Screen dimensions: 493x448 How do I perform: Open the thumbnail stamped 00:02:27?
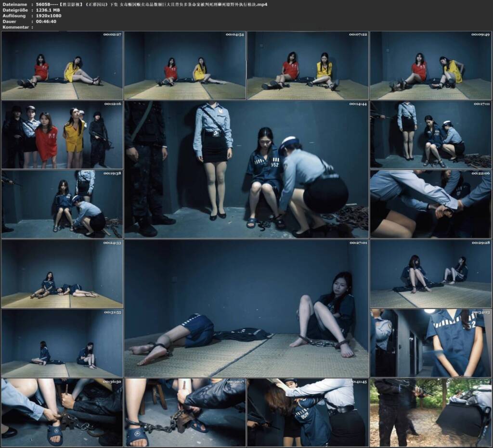pyautogui.click(x=62, y=65)
